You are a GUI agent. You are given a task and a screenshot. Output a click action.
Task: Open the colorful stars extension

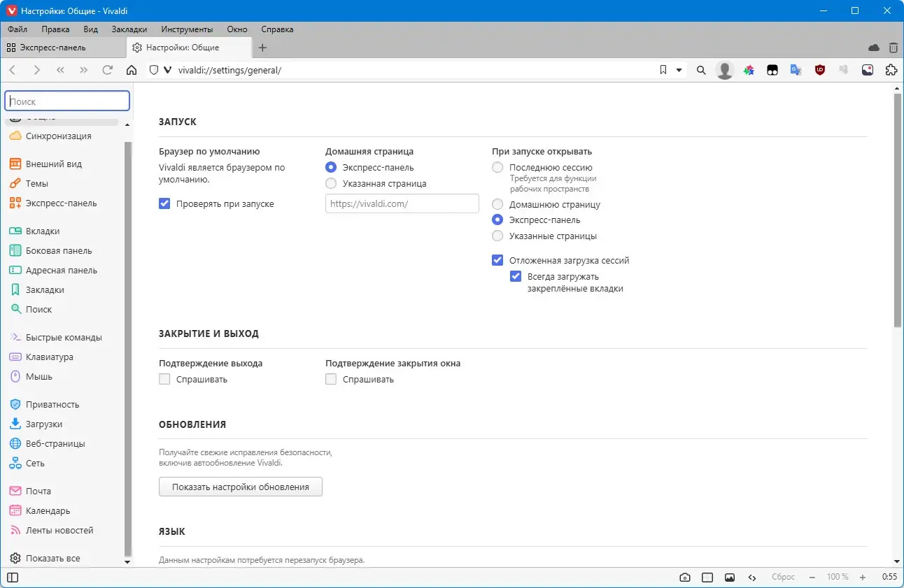[x=749, y=70]
